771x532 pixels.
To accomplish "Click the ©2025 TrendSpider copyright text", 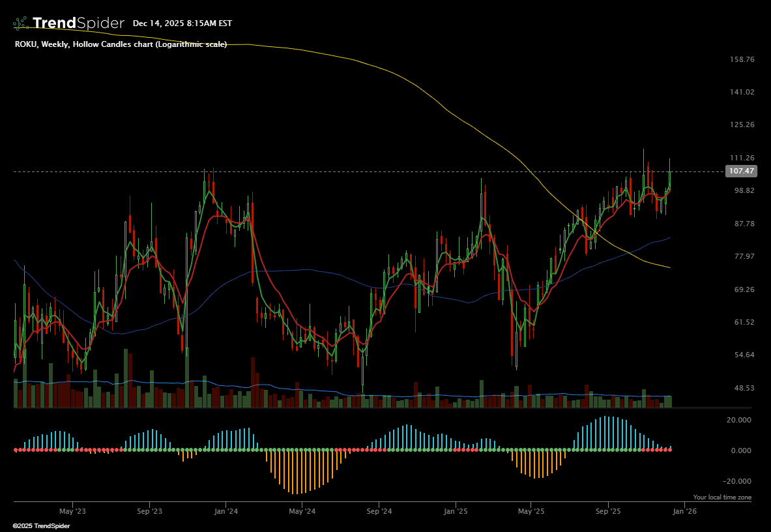I will point(41,525).
